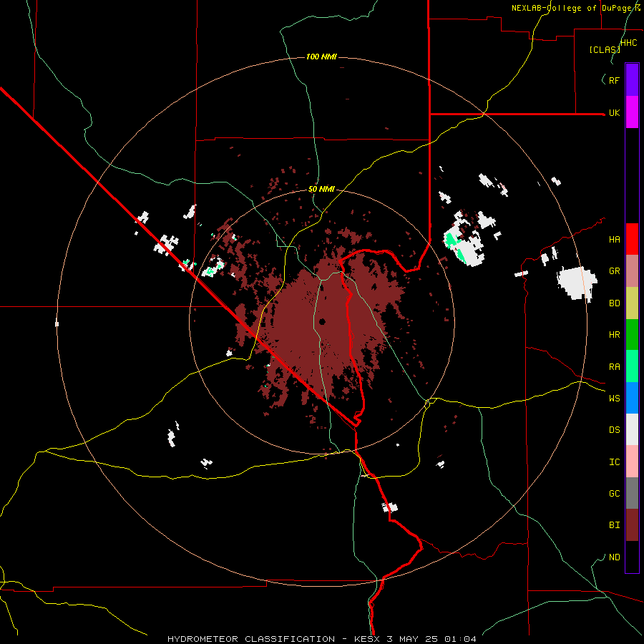Click the black radar site dot at center
The width and height of the screenshot is (644, 644).
[322, 321]
